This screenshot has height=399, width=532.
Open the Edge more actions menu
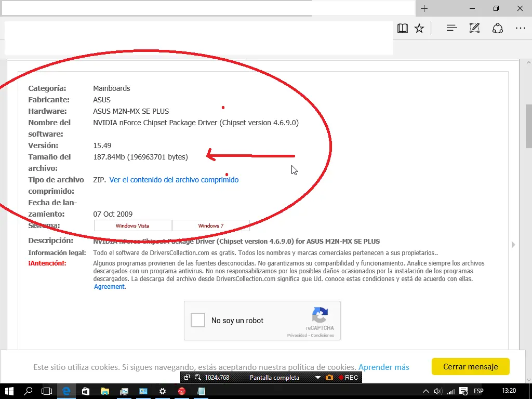pyautogui.click(x=520, y=28)
